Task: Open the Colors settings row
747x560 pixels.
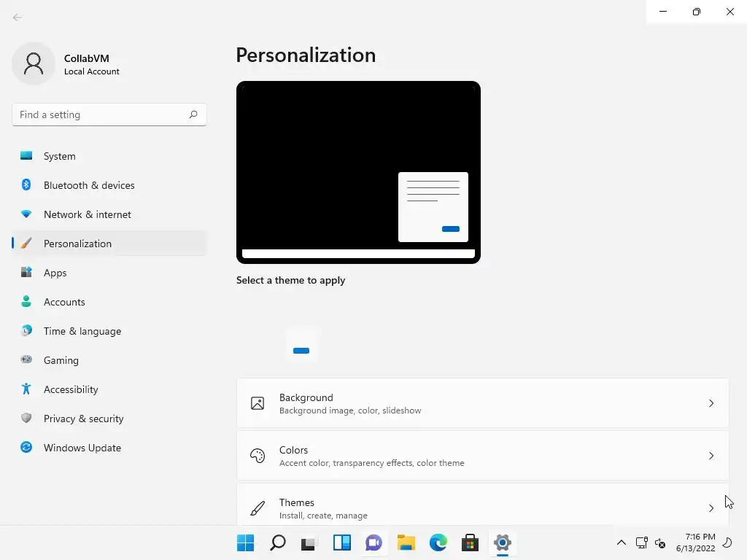Action: pyautogui.click(x=483, y=456)
